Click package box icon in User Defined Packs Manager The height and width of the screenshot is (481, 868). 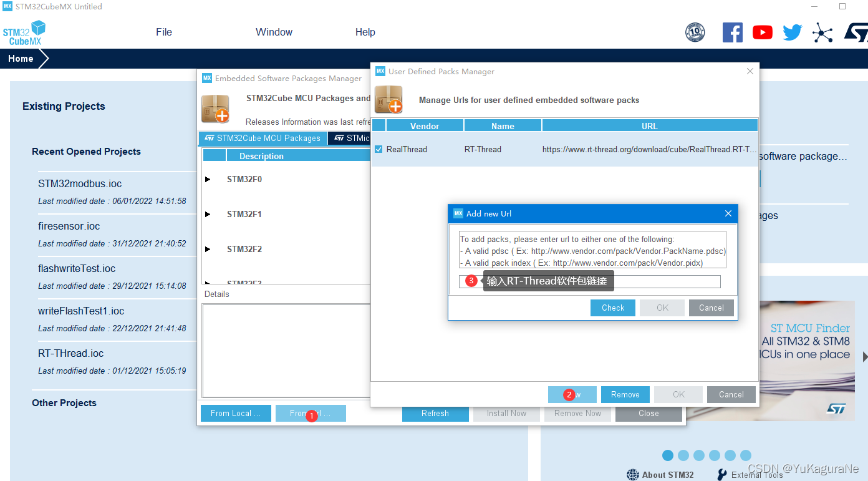[388, 100]
